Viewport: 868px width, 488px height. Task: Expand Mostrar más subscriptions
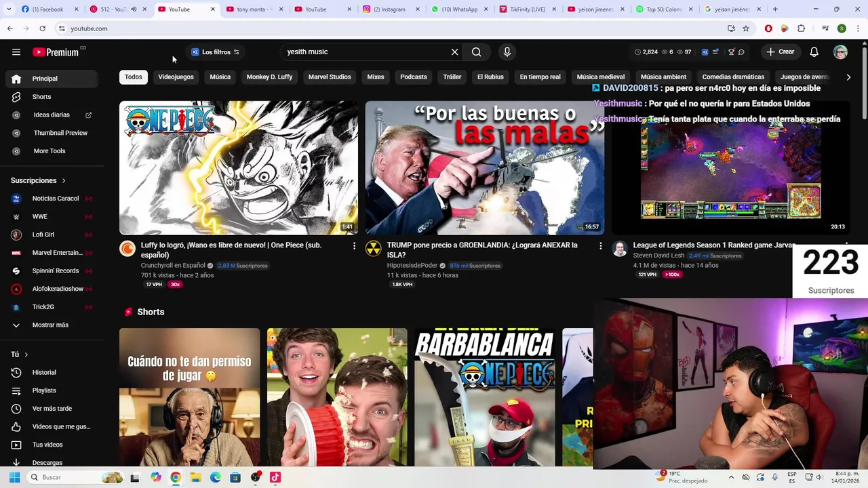coord(52,325)
